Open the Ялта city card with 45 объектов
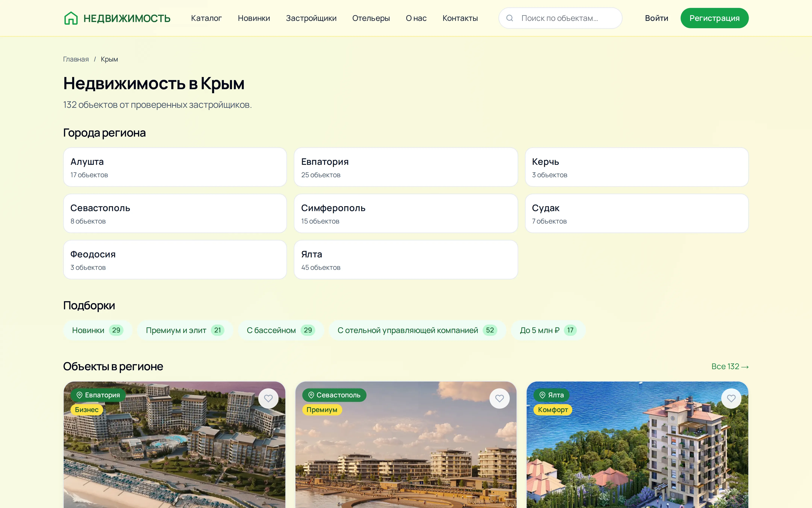The image size is (812, 508). [x=406, y=260]
